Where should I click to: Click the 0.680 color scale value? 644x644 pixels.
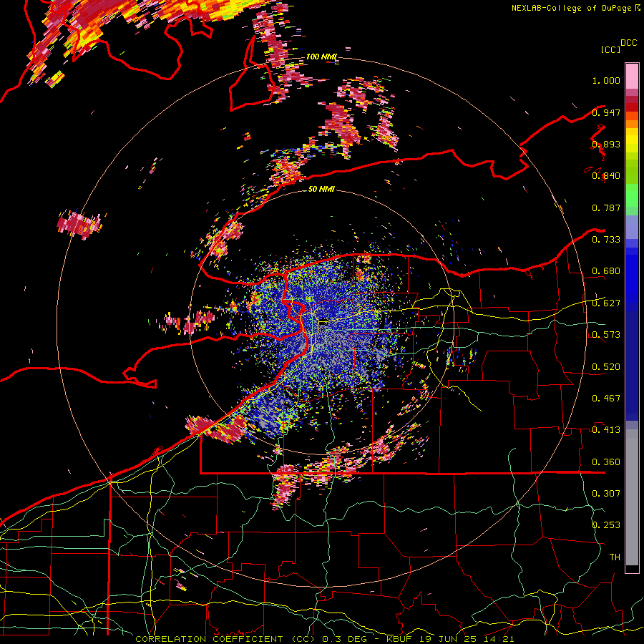[606, 271]
